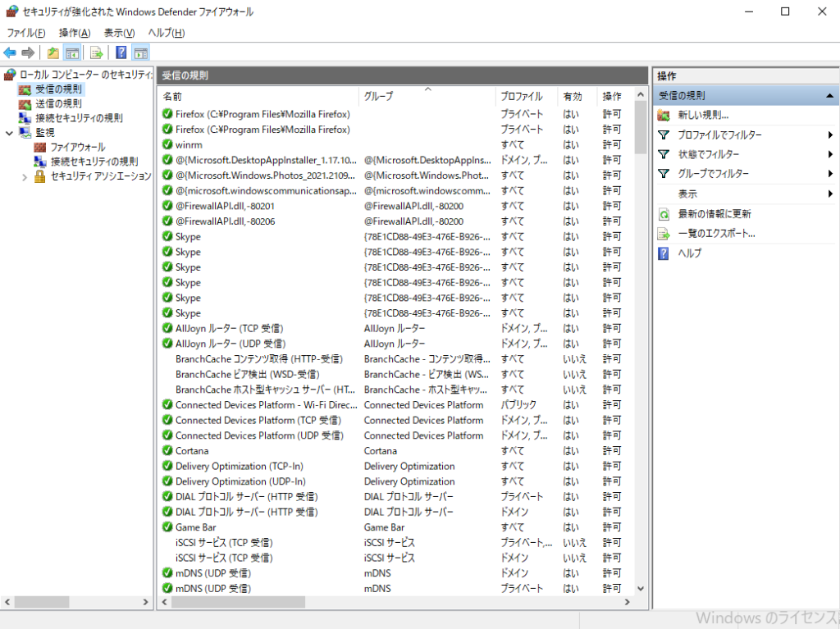The image size is (840, 629).
Task: Select the AllJoyn ルーター (TCP 受信) rule
Action: (396, 328)
